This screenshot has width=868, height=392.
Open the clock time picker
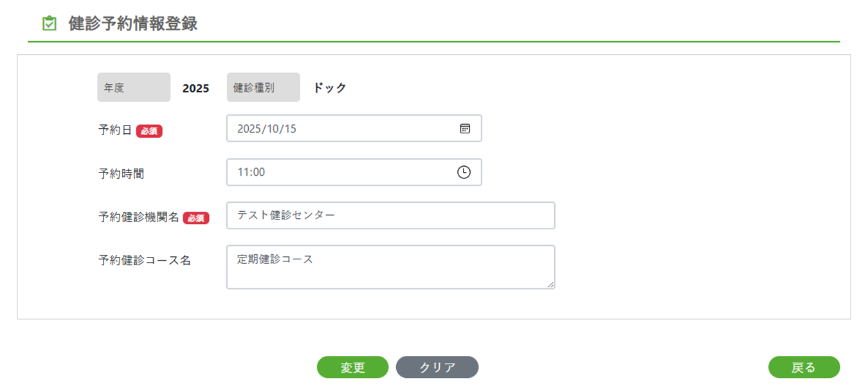click(464, 173)
